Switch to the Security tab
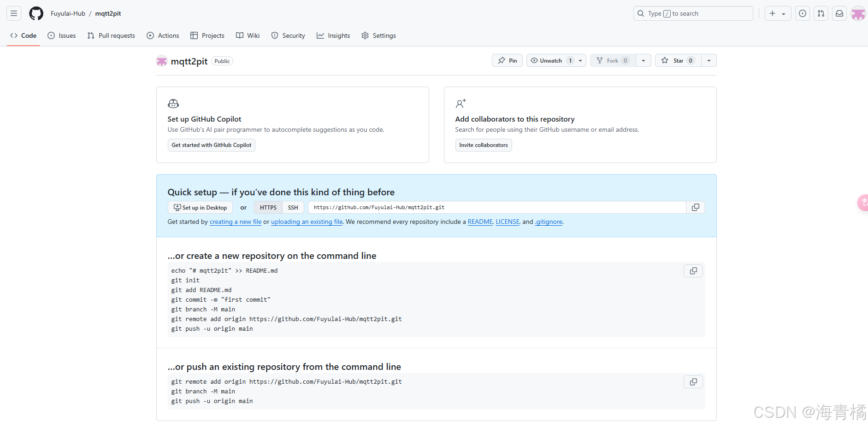The image size is (868, 427). tap(288, 35)
